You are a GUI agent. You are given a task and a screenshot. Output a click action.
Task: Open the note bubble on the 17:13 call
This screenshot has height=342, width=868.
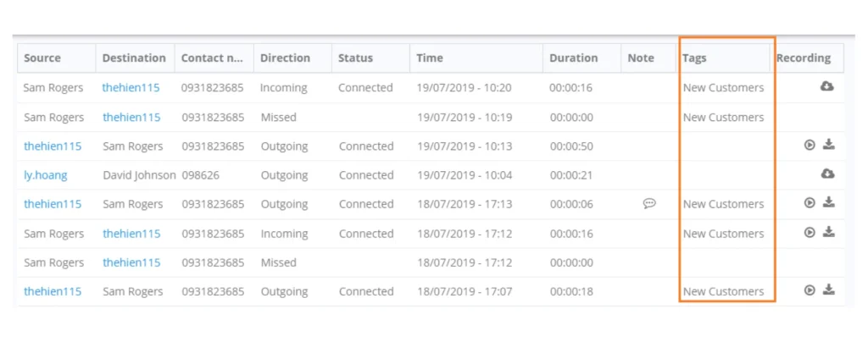point(649,203)
